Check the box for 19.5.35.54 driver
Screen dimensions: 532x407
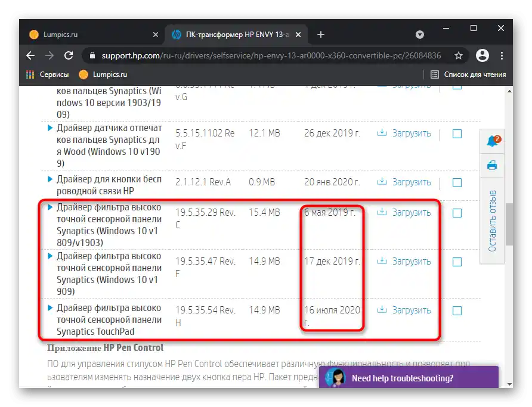(457, 310)
